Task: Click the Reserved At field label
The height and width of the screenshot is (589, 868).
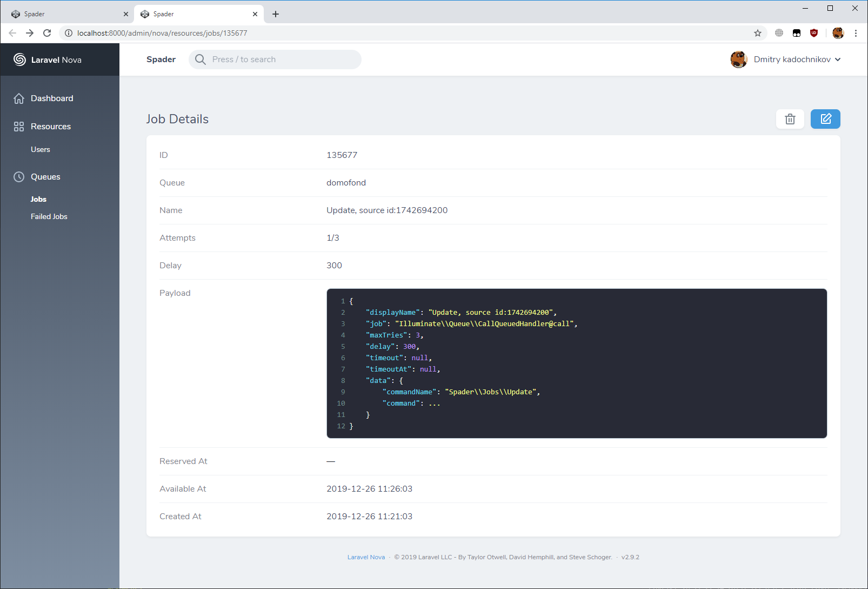Action: (183, 461)
